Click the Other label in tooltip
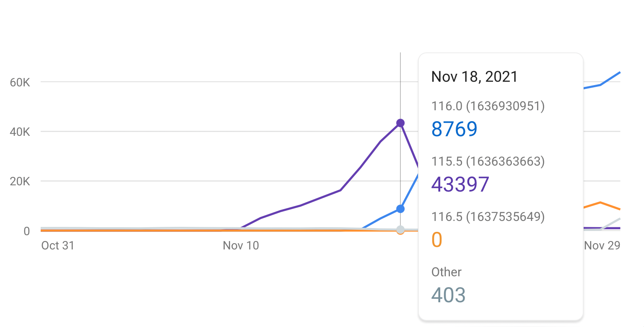The width and height of the screenshot is (644, 327). tap(447, 272)
